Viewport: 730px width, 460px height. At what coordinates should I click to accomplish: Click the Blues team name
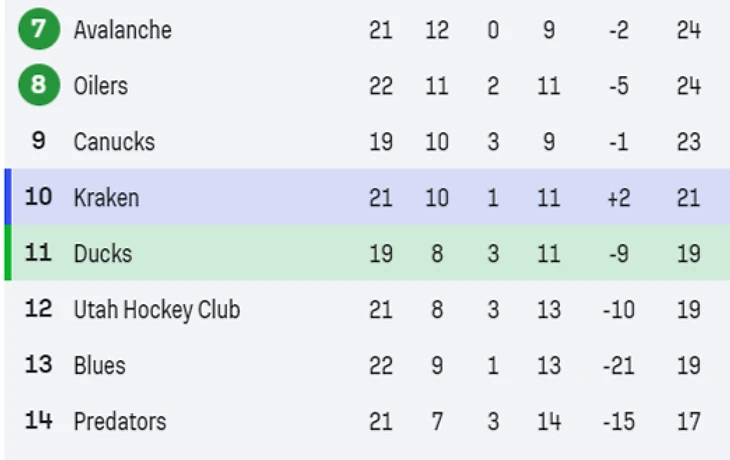pyautogui.click(x=99, y=366)
